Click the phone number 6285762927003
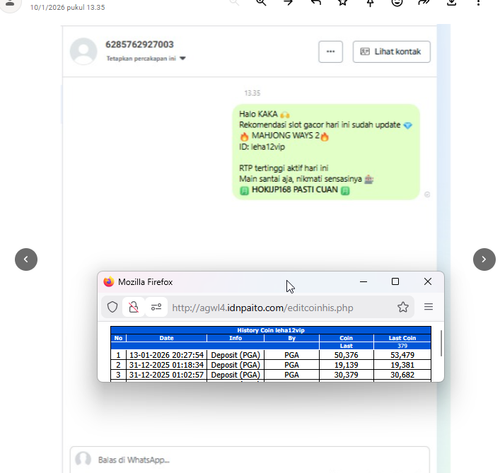This screenshot has height=473, width=500. pos(139,44)
